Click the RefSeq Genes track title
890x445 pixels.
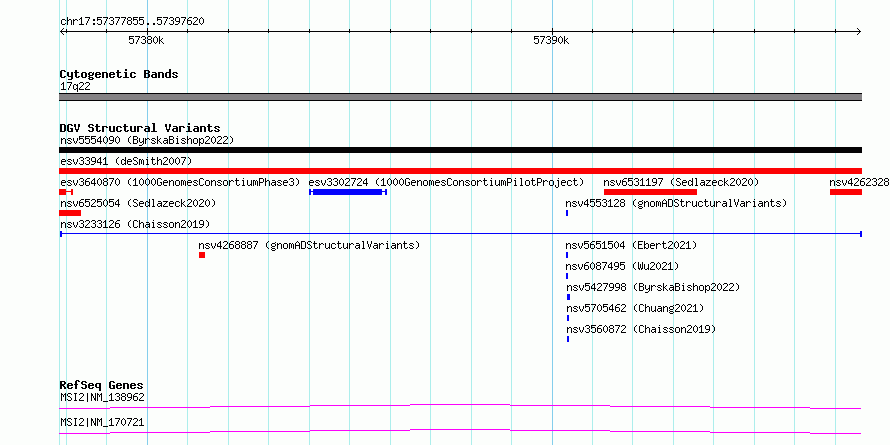click(101, 386)
